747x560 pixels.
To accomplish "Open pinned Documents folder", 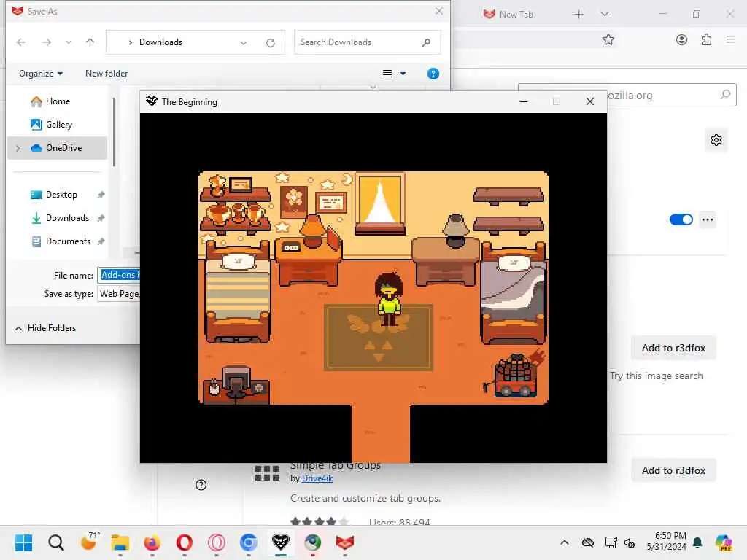I will (68, 241).
